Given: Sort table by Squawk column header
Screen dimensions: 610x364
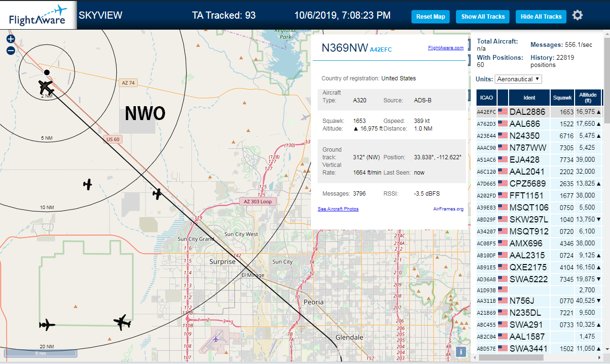Looking at the screenshot, I should coord(562,98).
